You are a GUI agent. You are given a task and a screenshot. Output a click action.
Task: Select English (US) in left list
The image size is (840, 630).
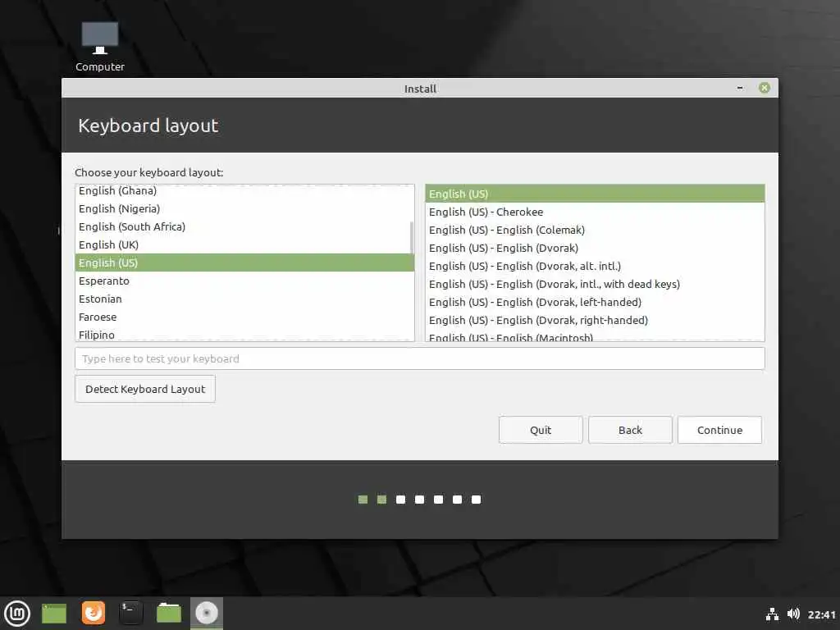coord(244,262)
